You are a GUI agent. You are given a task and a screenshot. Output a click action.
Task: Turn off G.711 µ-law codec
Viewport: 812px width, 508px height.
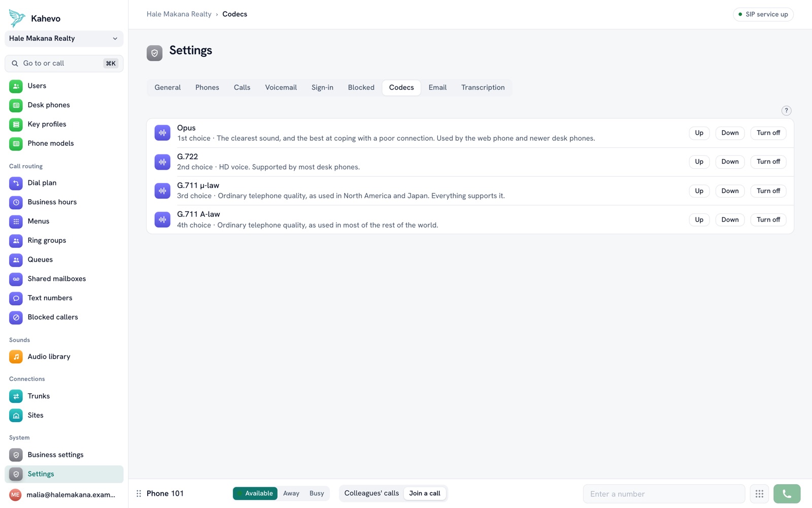coord(768,191)
